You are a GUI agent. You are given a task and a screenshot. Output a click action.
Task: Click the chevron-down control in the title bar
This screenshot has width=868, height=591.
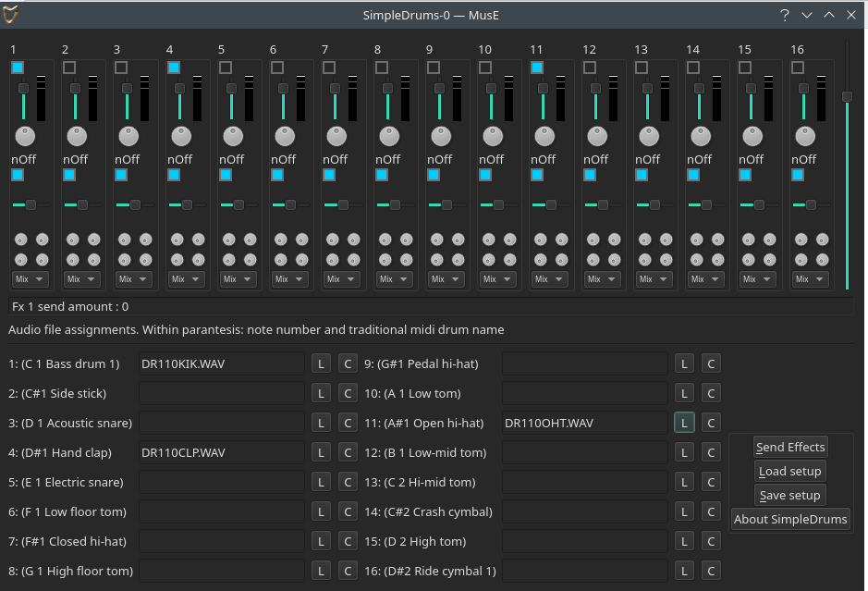pyautogui.click(x=808, y=15)
